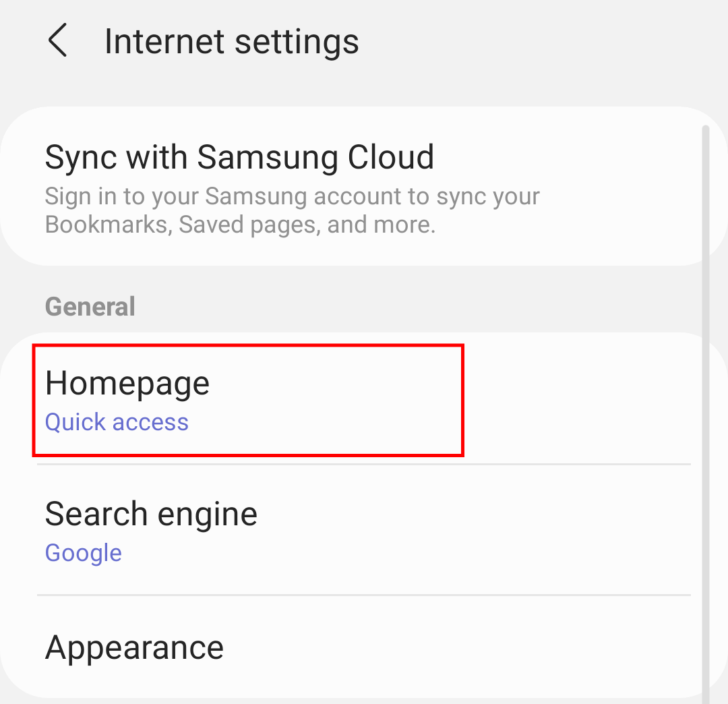Select the Quick access homepage link
728x704 pixels.
point(116,421)
